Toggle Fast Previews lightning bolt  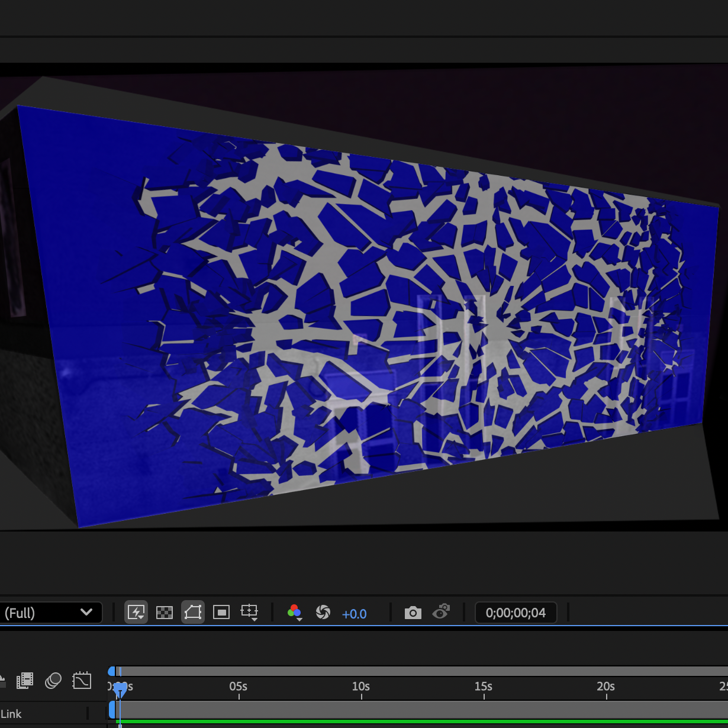click(135, 611)
